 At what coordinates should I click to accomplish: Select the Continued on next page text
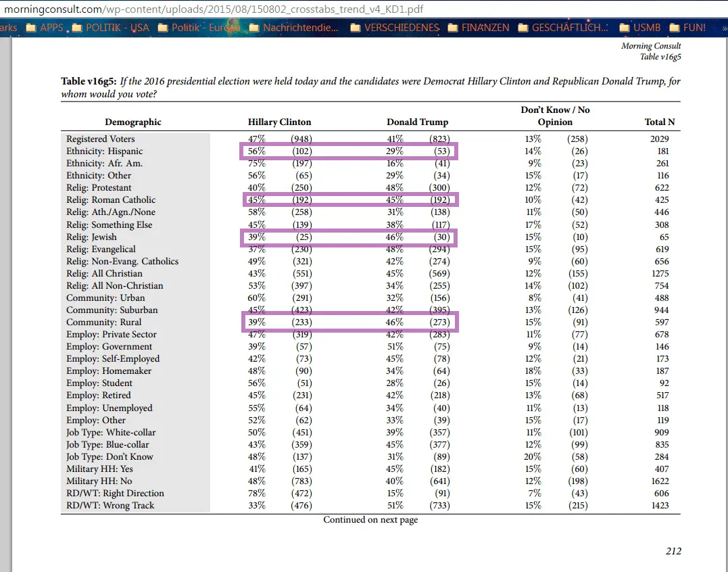click(x=370, y=520)
